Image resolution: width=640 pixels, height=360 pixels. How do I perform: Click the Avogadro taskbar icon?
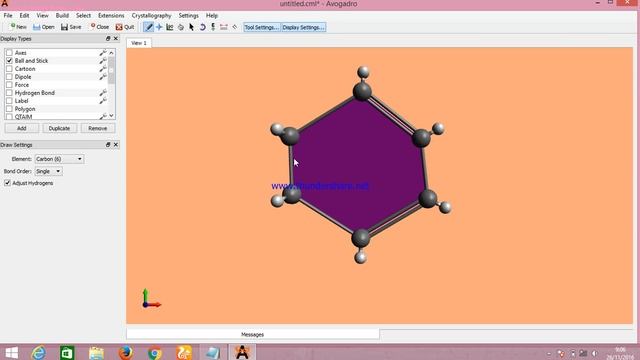click(x=242, y=352)
